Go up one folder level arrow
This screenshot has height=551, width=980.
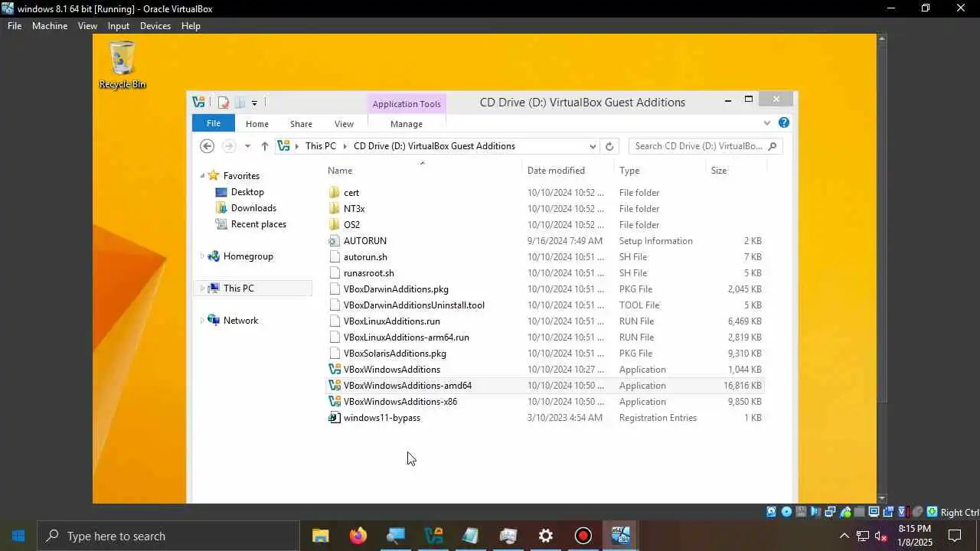[265, 146]
